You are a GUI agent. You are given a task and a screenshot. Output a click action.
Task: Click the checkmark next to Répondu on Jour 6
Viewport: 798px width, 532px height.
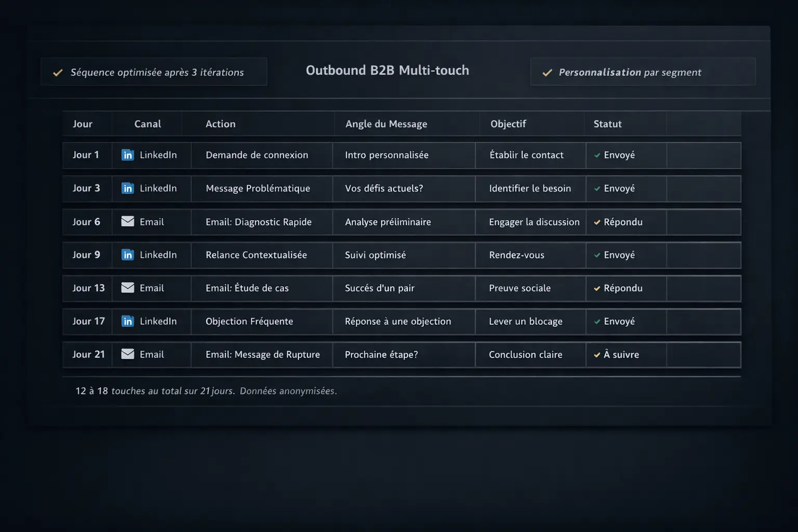click(597, 222)
